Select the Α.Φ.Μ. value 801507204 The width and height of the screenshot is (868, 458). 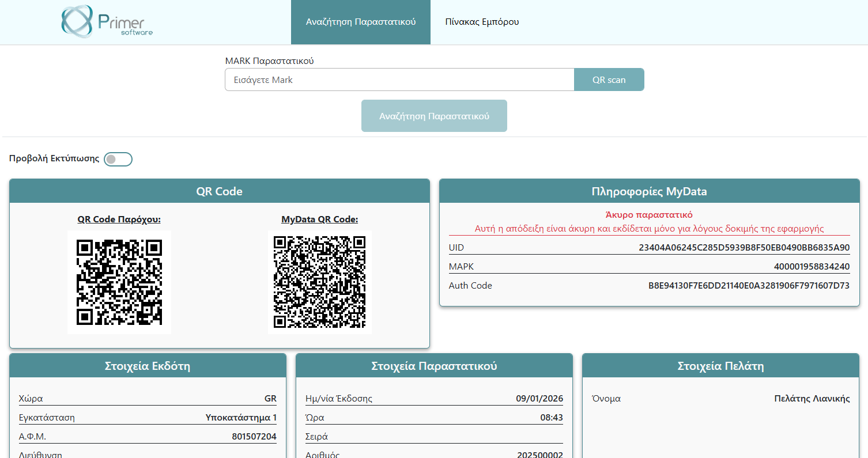254,437
